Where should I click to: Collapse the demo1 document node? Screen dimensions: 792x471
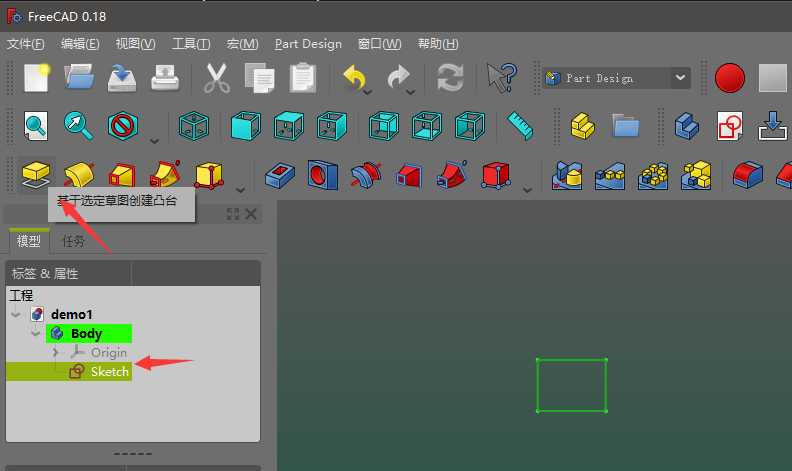[16, 314]
